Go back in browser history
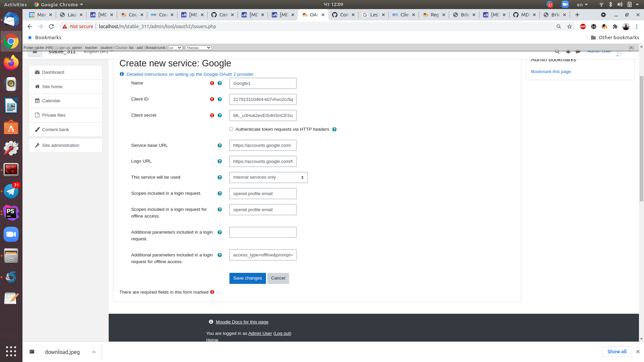644x362 pixels. coord(30,26)
